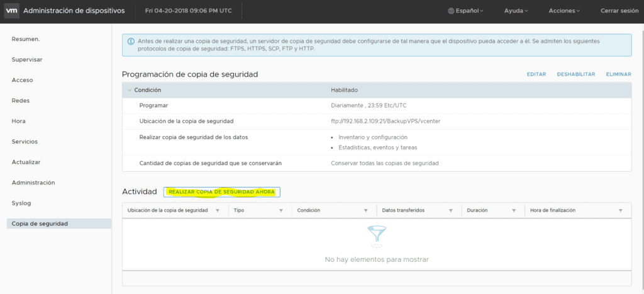This screenshot has height=294, width=644.
Task: Select Acceso in the sidebar
Action: (22, 80)
